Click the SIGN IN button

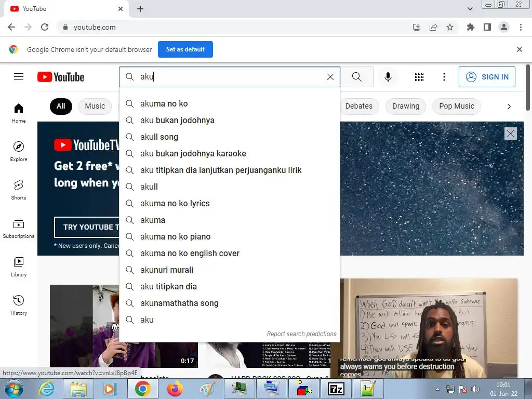click(487, 77)
